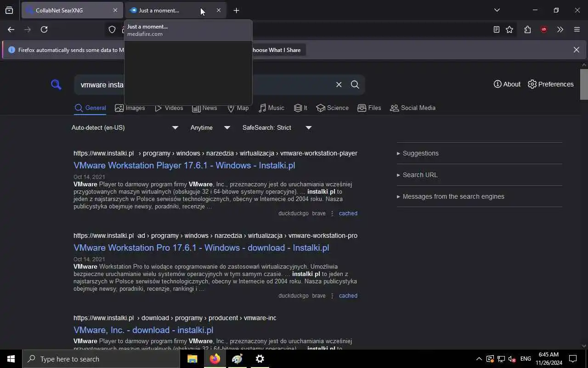Open Firefox from the taskbar

click(x=215, y=359)
